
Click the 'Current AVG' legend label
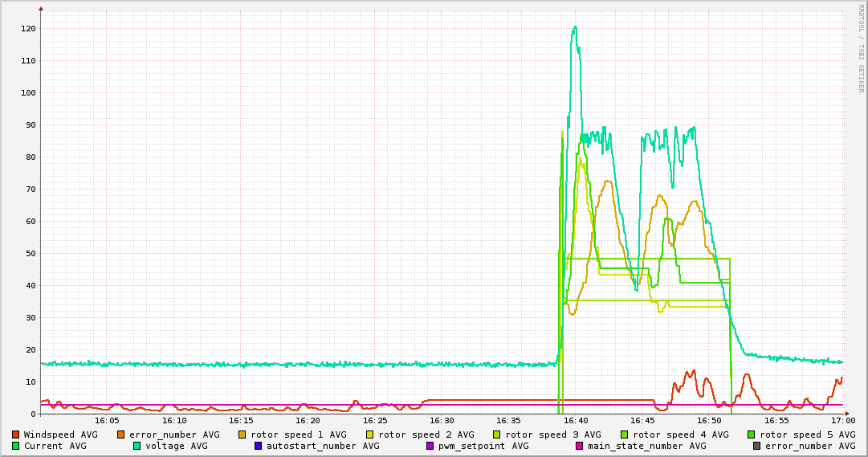[55, 446]
